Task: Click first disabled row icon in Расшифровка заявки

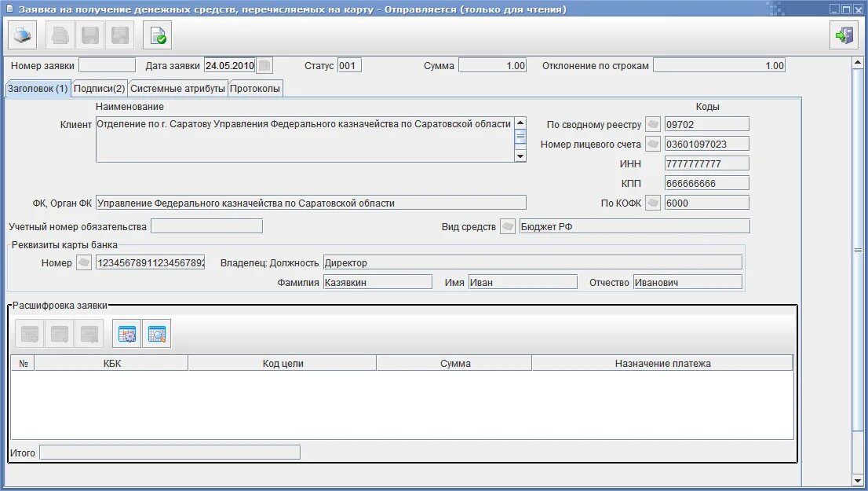Action: pyautogui.click(x=29, y=334)
